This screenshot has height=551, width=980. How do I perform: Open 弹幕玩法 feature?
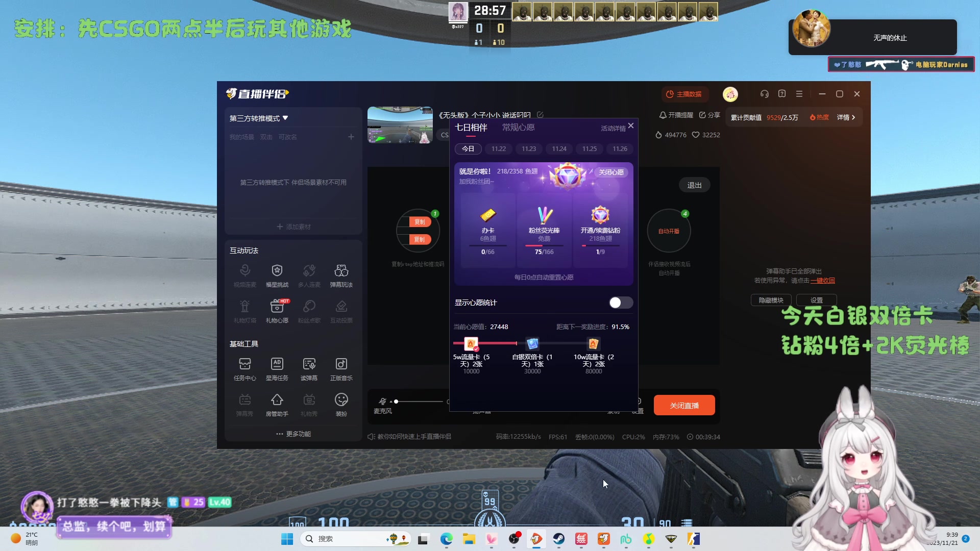(341, 275)
